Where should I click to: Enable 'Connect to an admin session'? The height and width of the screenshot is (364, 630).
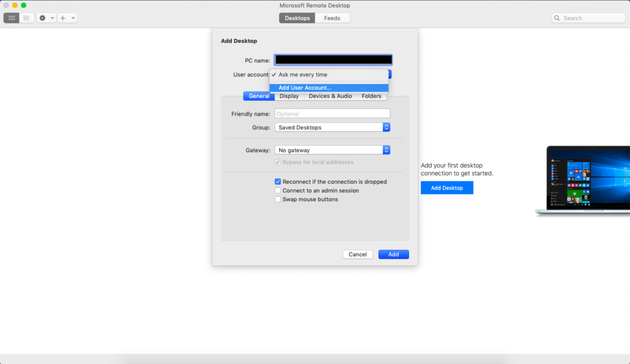pyautogui.click(x=277, y=191)
